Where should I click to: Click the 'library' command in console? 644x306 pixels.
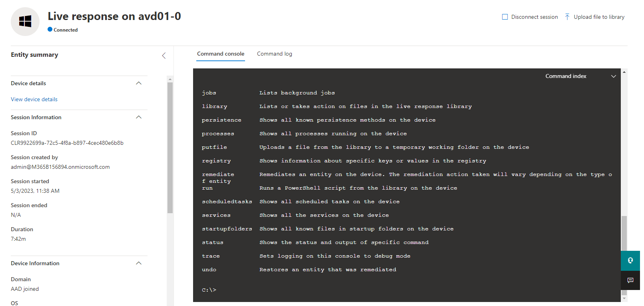(214, 106)
